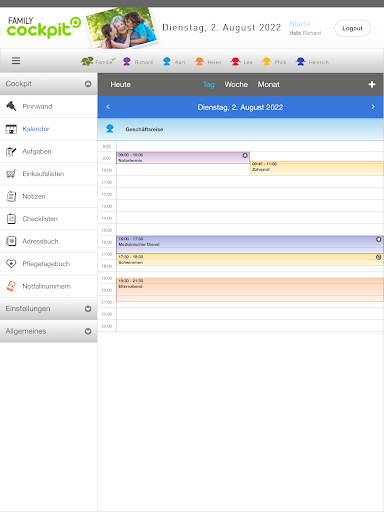Click the Kalender icon in sidebar

pos(11,129)
